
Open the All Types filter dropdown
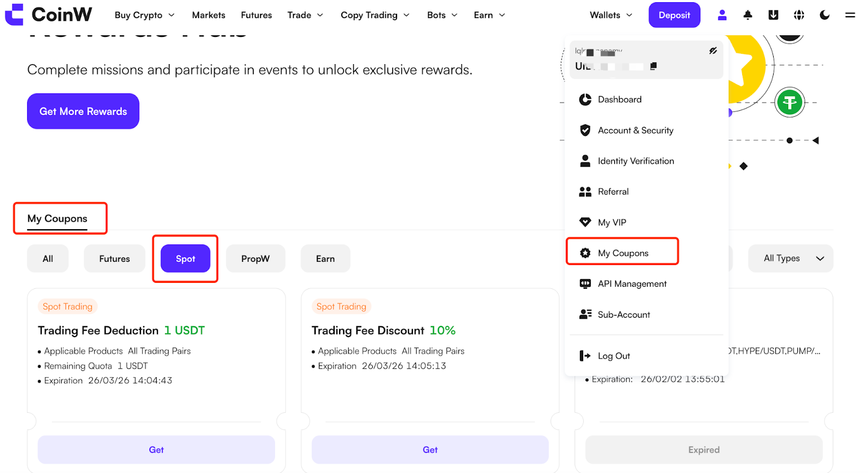click(x=790, y=258)
